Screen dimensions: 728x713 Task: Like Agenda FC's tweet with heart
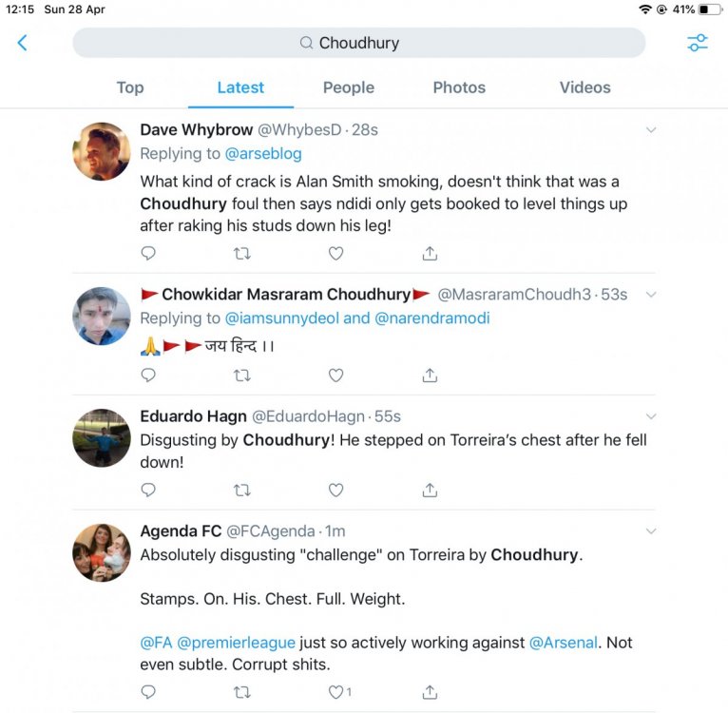tap(335, 693)
